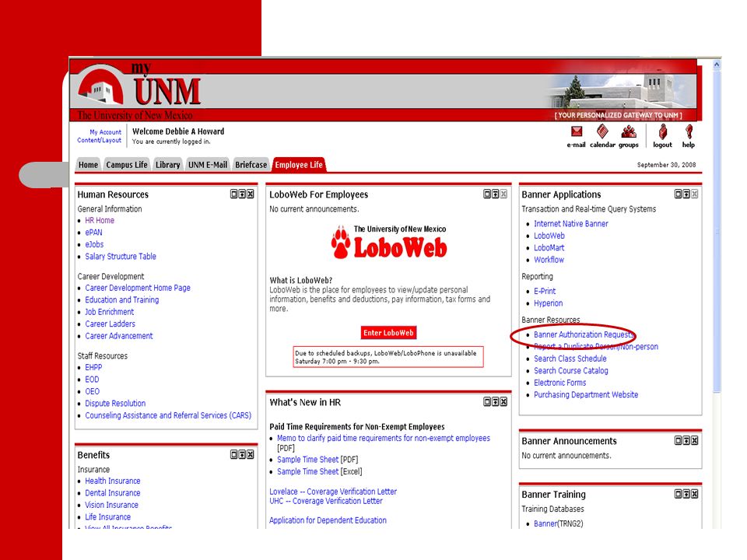Click square icon on Benefits panel
Screen dimensions: 747x560
234,454
